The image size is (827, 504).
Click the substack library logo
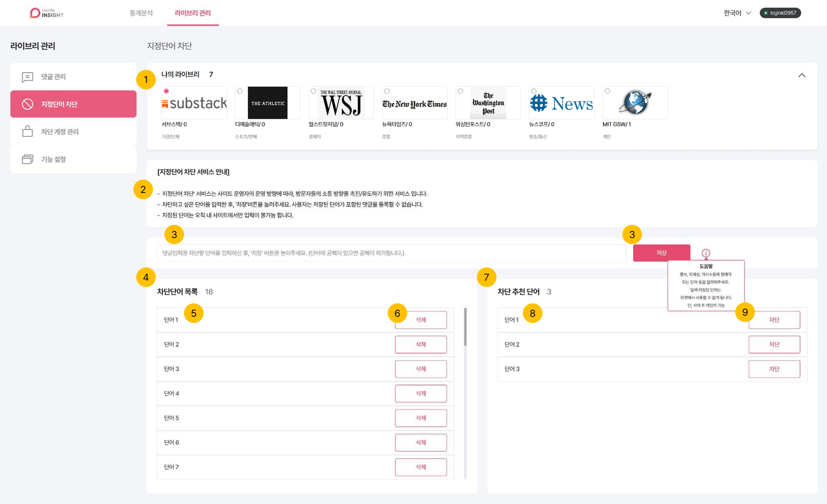[x=194, y=103]
